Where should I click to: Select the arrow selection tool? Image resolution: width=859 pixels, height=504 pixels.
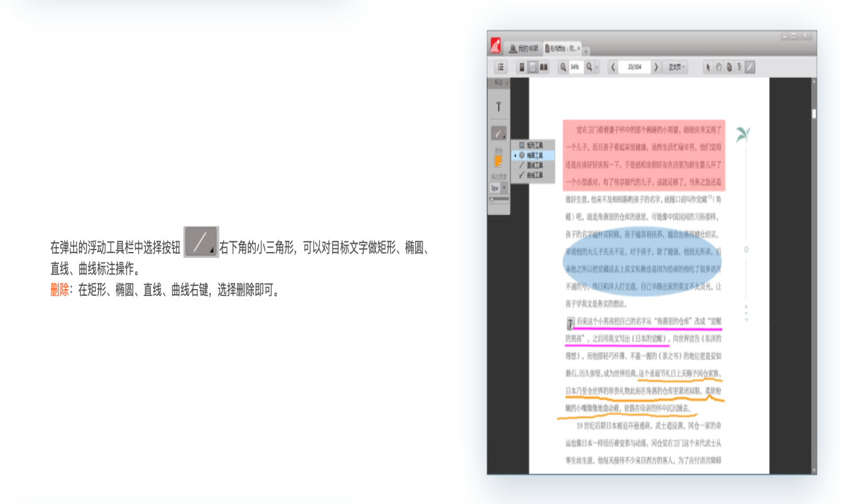(x=708, y=65)
